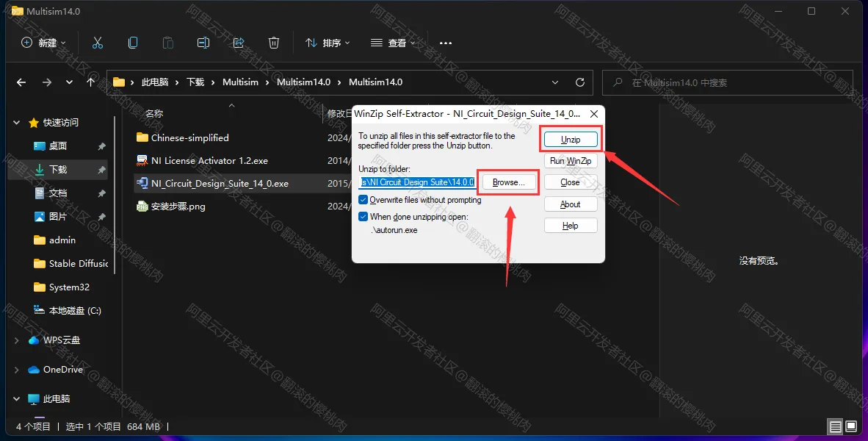Close the WinZip Self-Extractor dialog with X
The height and width of the screenshot is (441, 868).
pos(594,114)
